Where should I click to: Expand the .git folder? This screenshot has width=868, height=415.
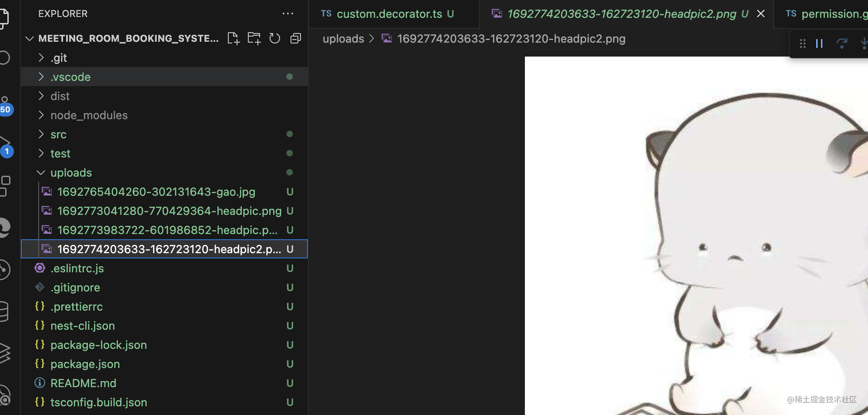coord(164,58)
